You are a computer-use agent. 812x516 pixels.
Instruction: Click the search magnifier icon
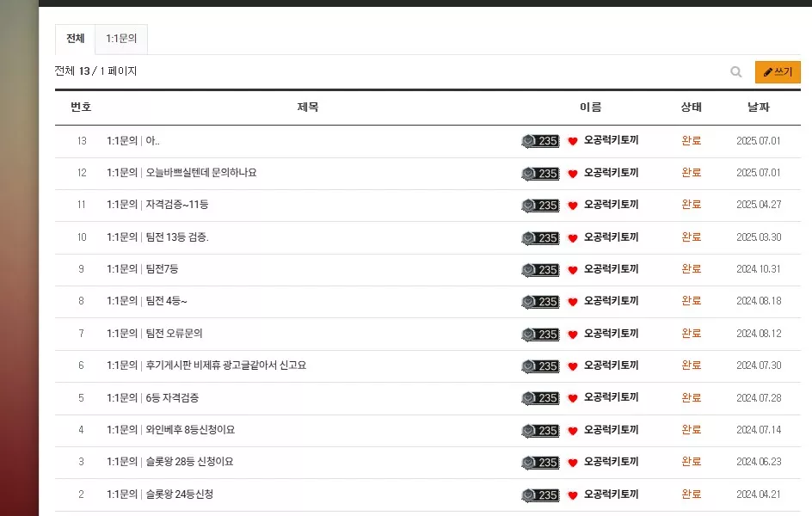(x=736, y=72)
